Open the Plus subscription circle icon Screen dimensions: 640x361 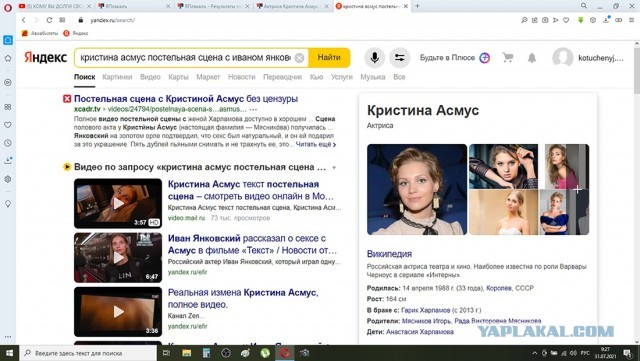pos(484,58)
